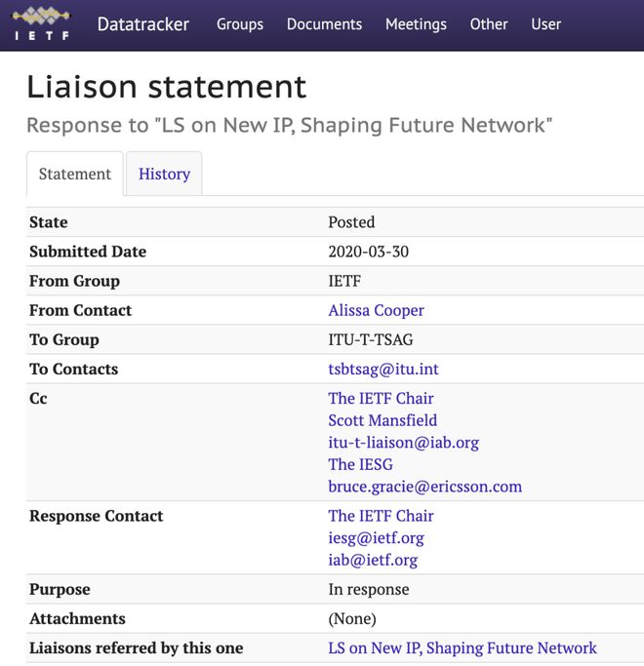Click the IETF logo icon
The width and height of the screenshot is (644, 666).
point(41,23)
